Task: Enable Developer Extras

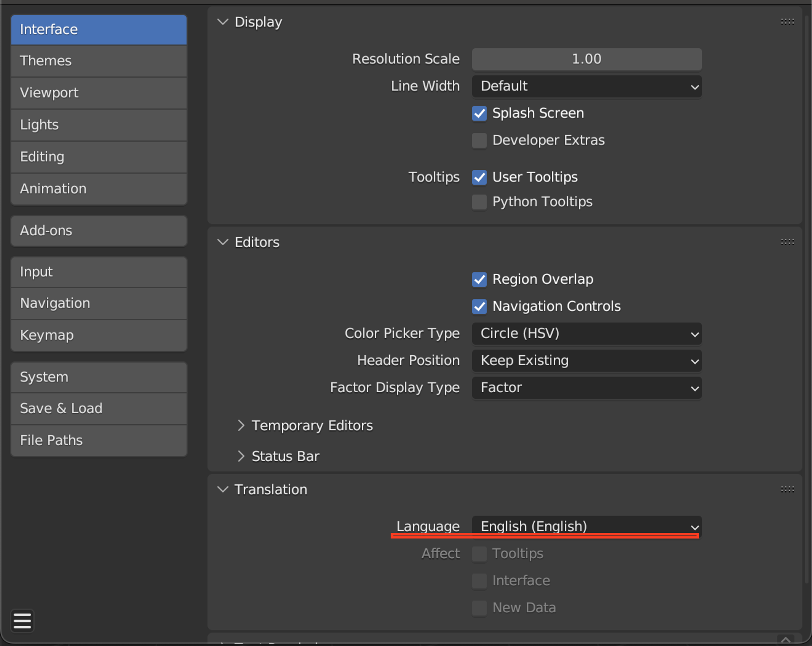Action: pyautogui.click(x=479, y=140)
